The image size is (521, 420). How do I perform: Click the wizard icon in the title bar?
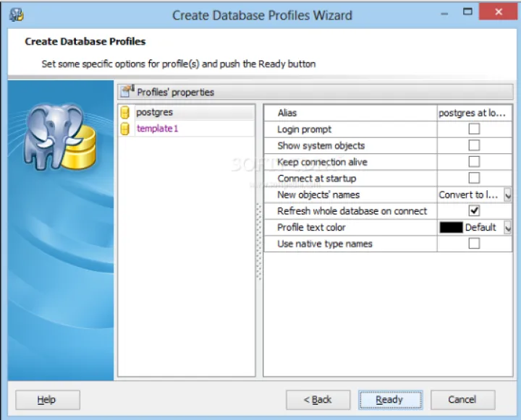coord(16,14)
